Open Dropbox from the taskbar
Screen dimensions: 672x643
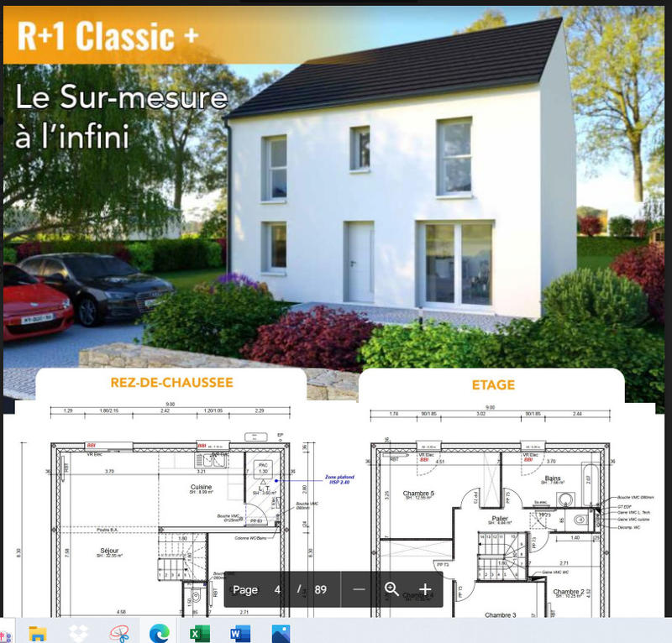point(78,633)
